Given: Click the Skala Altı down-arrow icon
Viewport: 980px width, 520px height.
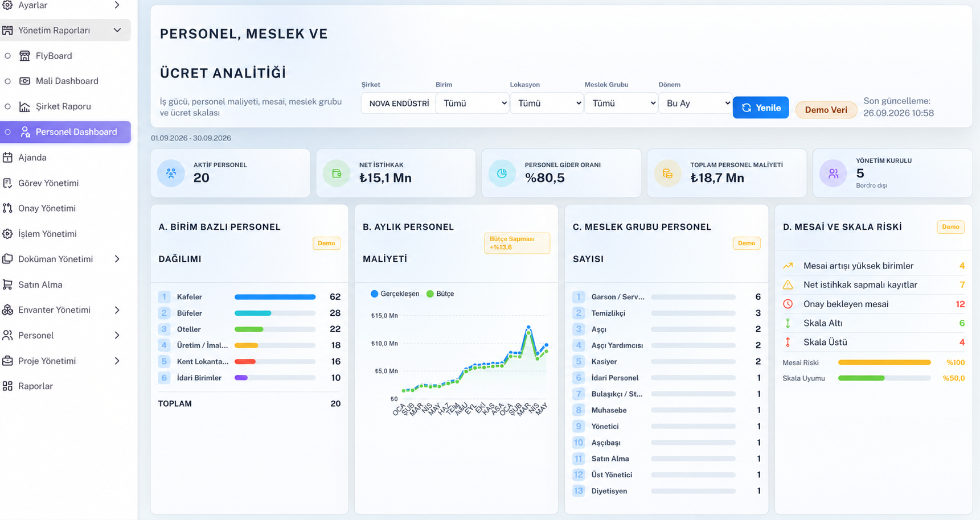Looking at the screenshot, I should tap(788, 323).
